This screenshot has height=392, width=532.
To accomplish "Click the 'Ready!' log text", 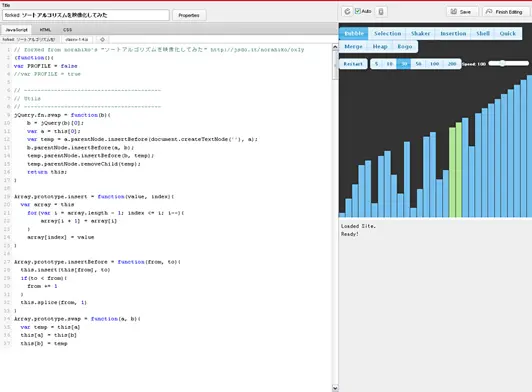I will 349,234.
